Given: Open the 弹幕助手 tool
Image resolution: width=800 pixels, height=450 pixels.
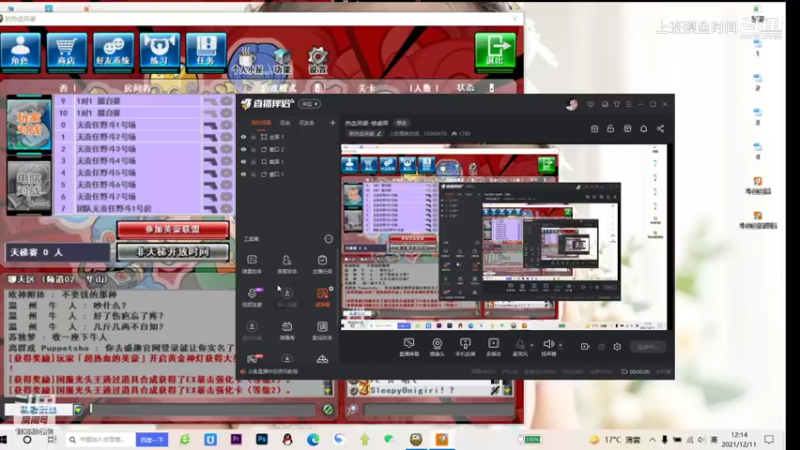Looking at the screenshot, I should (x=252, y=264).
